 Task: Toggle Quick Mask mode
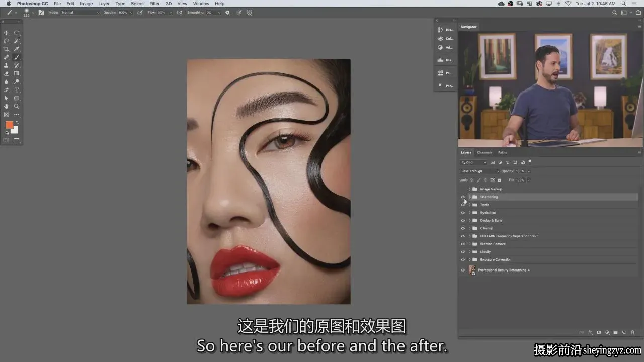(x=7, y=140)
